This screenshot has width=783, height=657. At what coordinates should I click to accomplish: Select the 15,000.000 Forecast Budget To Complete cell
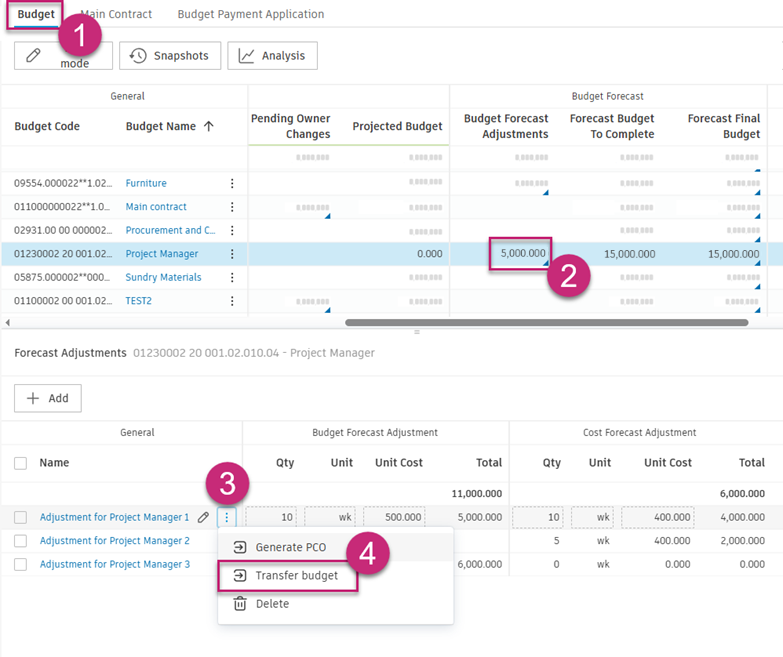tap(629, 254)
